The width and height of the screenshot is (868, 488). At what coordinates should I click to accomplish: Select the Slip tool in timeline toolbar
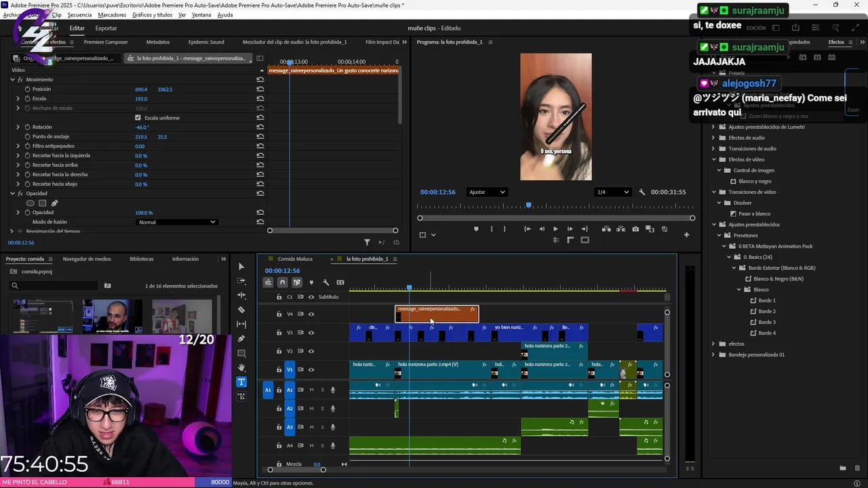point(241,324)
